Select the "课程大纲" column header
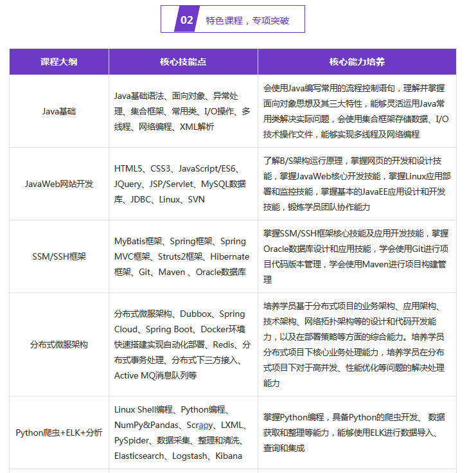 point(59,62)
